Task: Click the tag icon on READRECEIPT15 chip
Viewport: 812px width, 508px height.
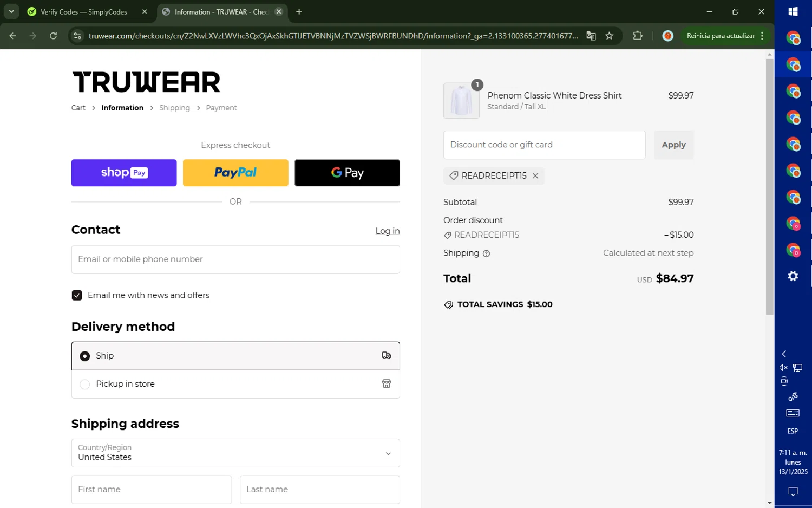Action: click(x=454, y=175)
